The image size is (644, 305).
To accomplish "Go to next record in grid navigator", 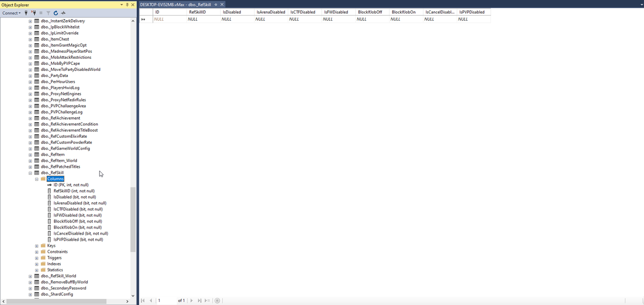I will click(x=191, y=300).
